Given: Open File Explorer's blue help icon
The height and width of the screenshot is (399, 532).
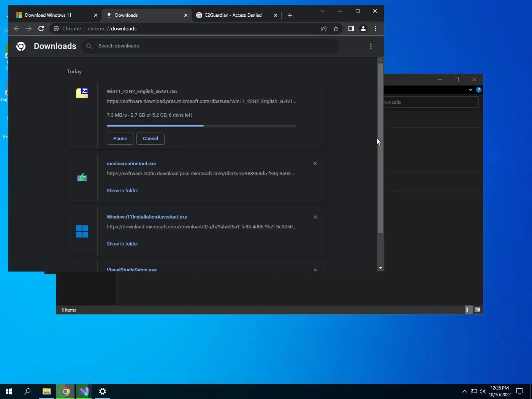Looking at the screenshot, I should [x=479, y=90].
